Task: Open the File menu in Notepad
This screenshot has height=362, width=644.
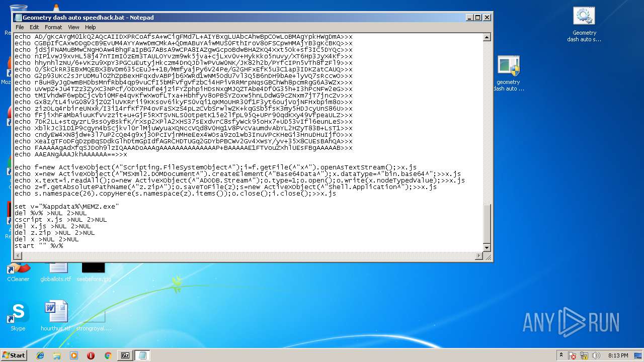Action: 20,27
